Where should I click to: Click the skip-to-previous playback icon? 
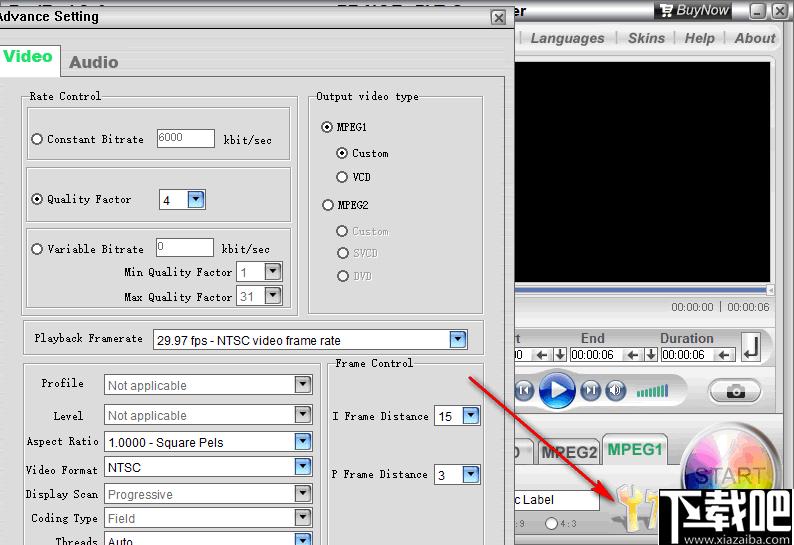click(524, 390)
